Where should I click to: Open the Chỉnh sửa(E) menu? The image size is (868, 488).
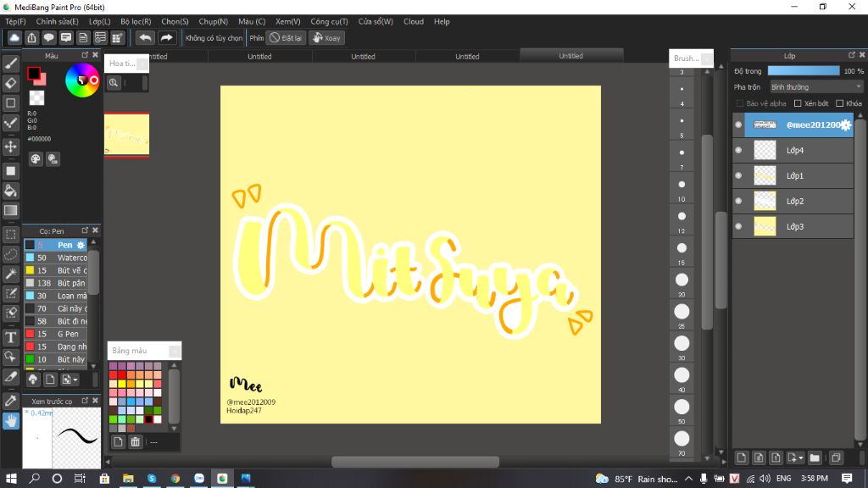tap(57, 21)
